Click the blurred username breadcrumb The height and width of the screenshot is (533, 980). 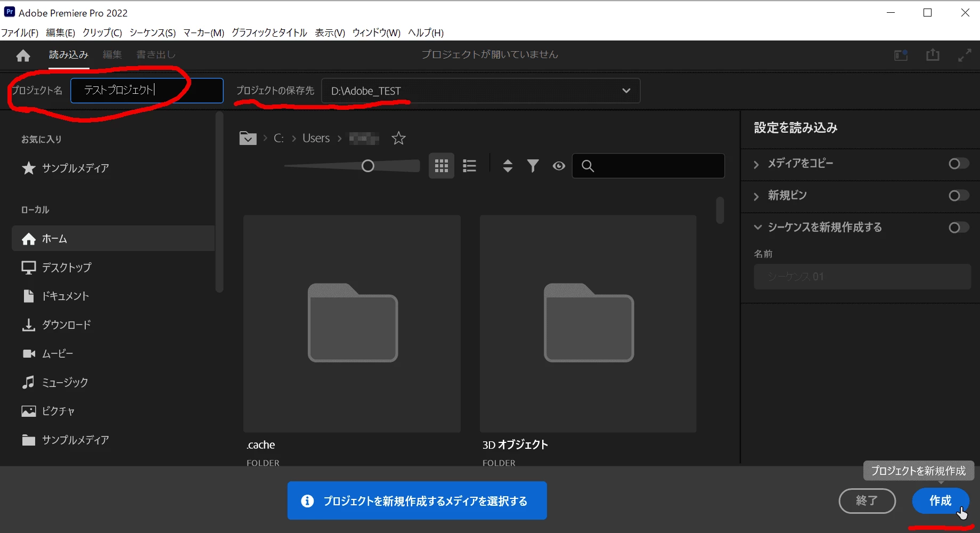[364, 139]
